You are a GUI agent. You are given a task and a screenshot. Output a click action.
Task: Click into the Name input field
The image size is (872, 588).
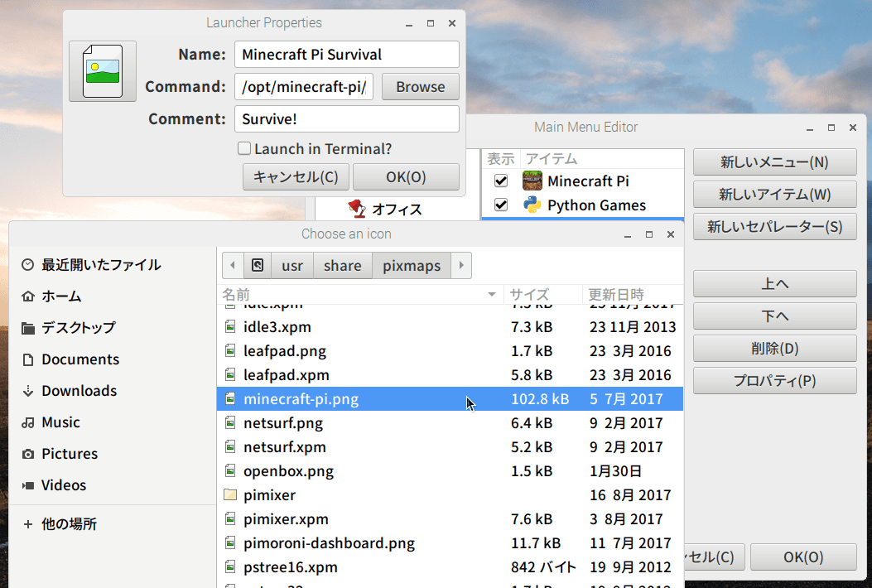coord(347,55)
